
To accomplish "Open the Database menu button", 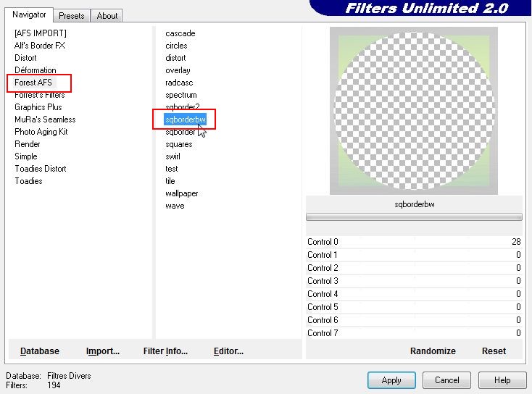I will [x=40, y=351].
